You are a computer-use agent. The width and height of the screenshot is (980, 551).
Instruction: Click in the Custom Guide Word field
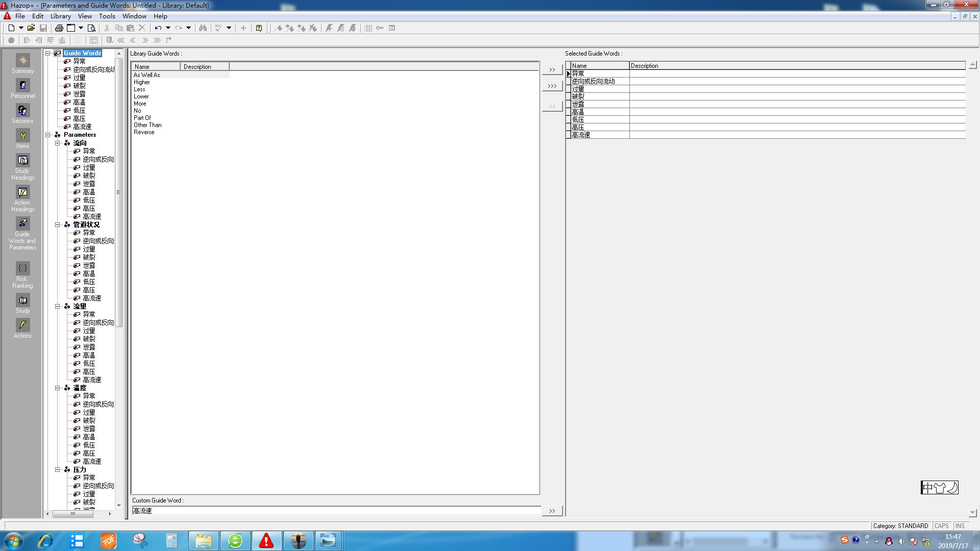pos(336,511)
